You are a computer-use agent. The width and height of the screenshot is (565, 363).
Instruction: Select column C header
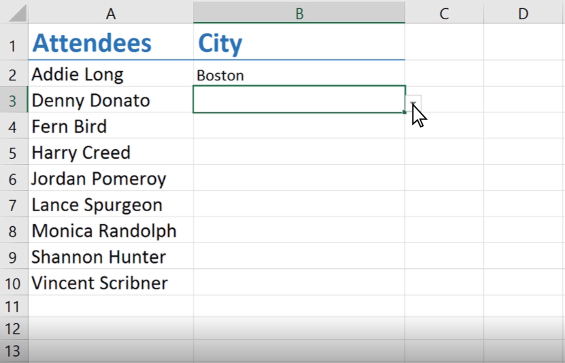pyautogui.click(x=444, y=14)
